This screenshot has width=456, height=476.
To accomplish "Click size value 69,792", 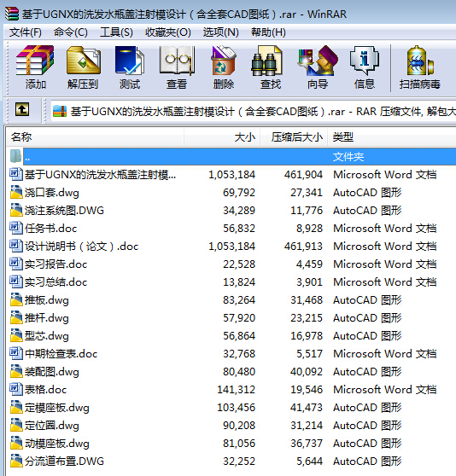I will coord(239,193).
